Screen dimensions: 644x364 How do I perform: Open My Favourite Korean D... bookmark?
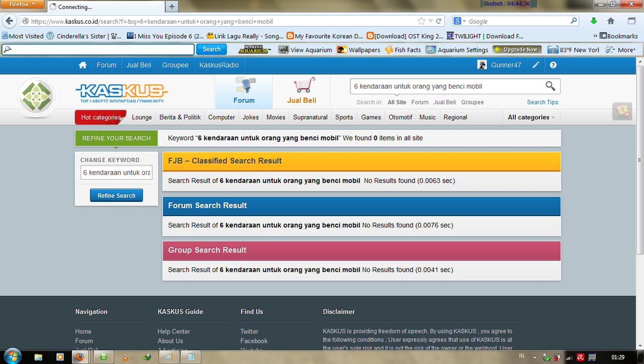point(325,36)
